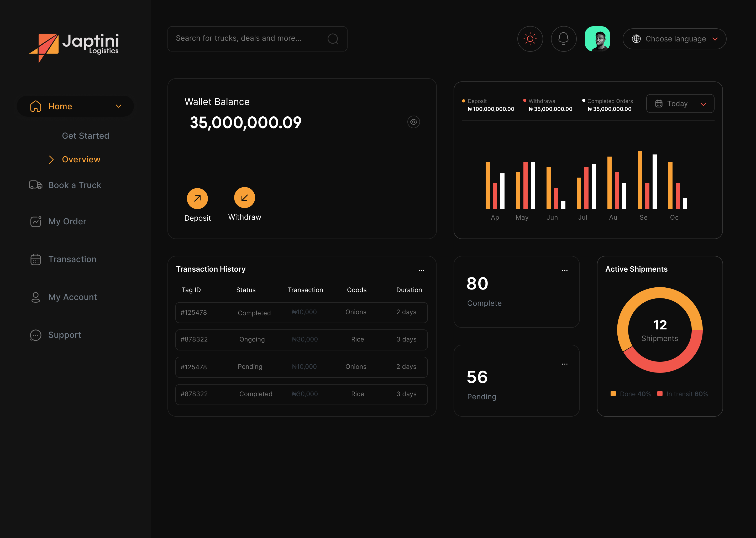Open the Choose language dropdown
Screen dimensions: 756x538
(674, 39)
